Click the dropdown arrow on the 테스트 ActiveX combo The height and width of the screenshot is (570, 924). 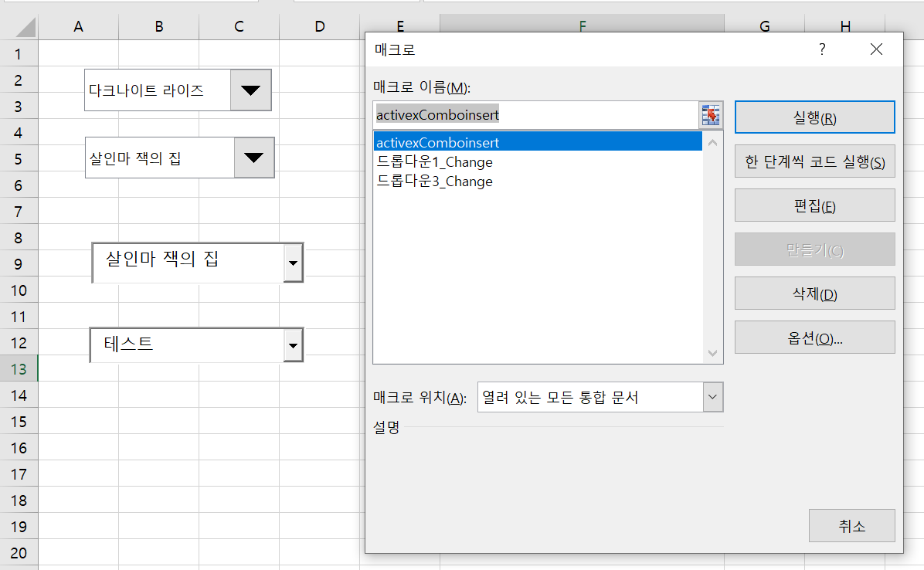coord(292,346)
